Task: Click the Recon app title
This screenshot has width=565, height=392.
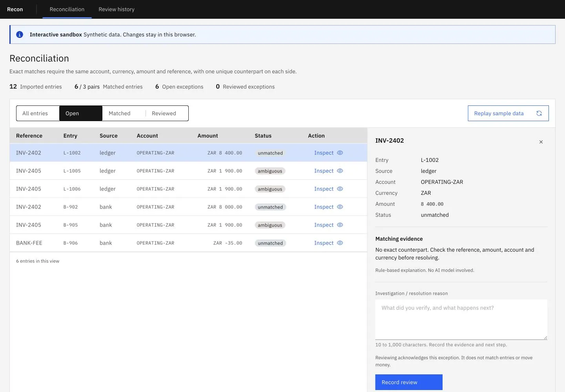Action: (x=15, y=9)
